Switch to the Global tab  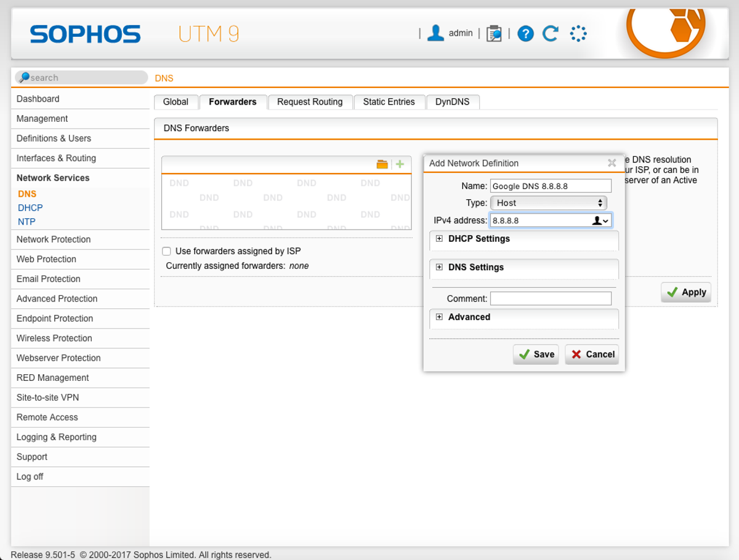coord(176,102)
